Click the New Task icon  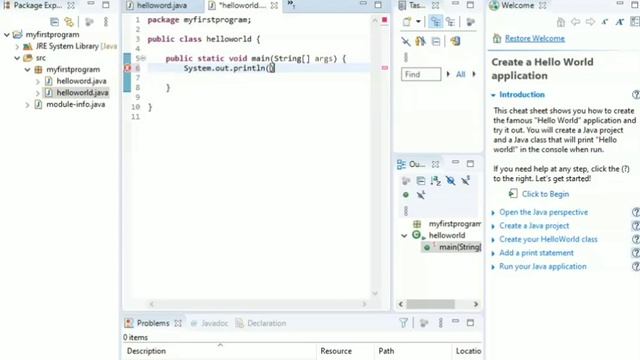[x=407, y=22]
